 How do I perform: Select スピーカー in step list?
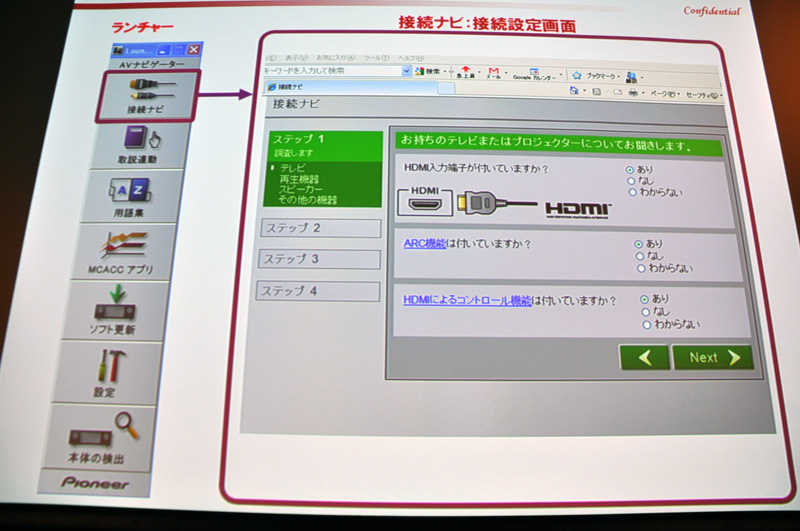[301, 189]
